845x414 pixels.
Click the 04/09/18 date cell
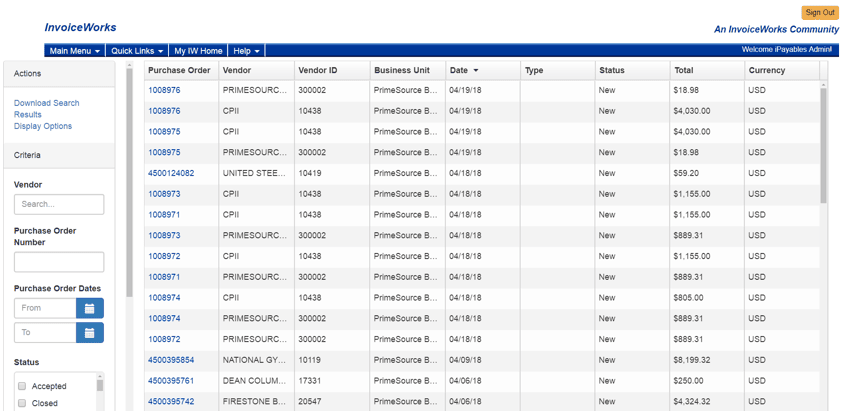pos(483,360)
